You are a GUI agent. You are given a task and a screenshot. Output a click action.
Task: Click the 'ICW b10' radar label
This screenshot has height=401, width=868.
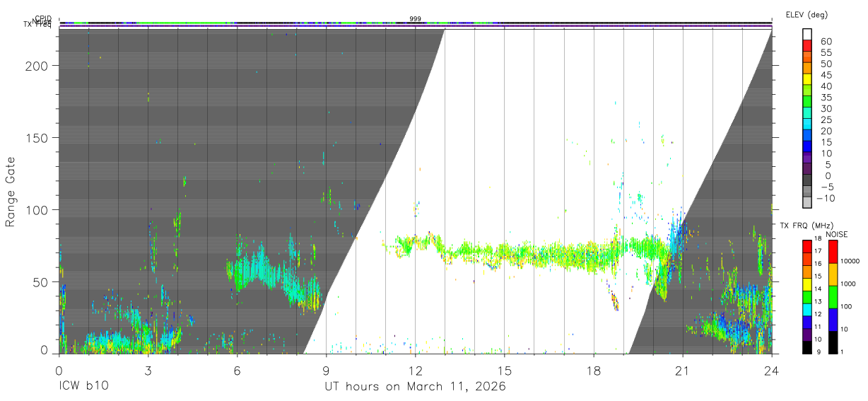click(x=84, y=387)
